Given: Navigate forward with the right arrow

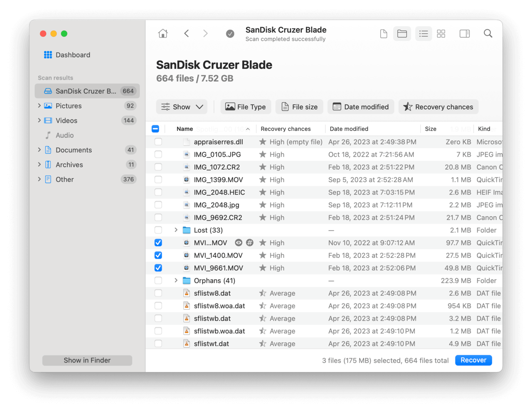Looking at the screenshot, I should coord(205,34).
